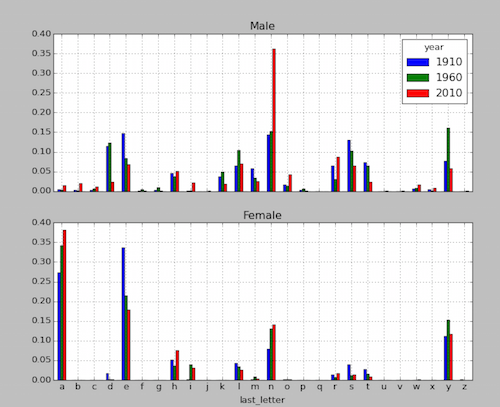This screenshot has height=407, width=500.
Task: Click the green 'y' bar in Male chart
Action: coord(448,160)
